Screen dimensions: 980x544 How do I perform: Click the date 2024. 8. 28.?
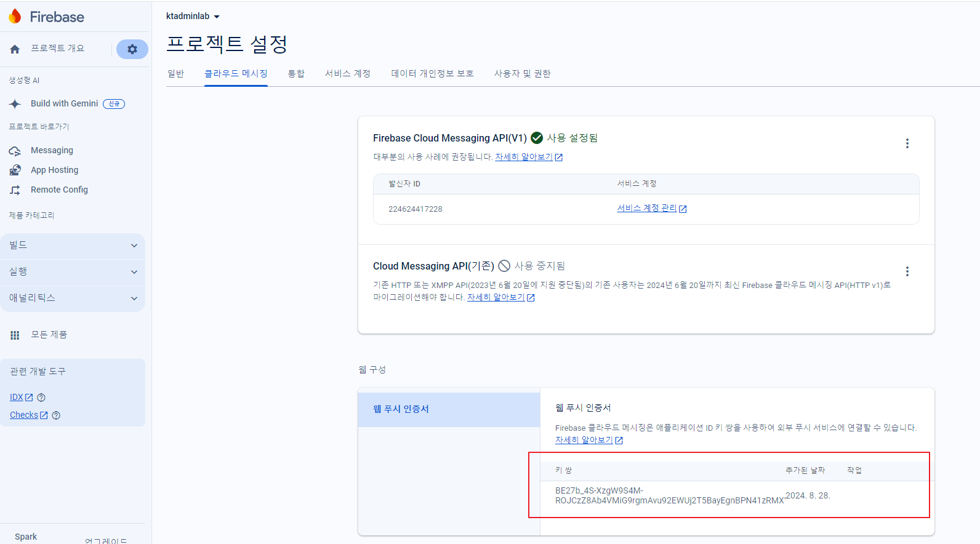[x=808, y=496]
